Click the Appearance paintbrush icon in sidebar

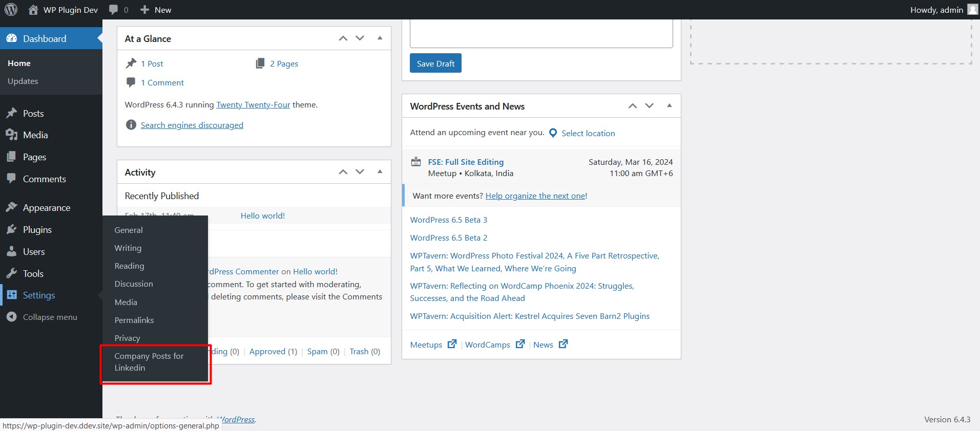click(x=12, y=207)
